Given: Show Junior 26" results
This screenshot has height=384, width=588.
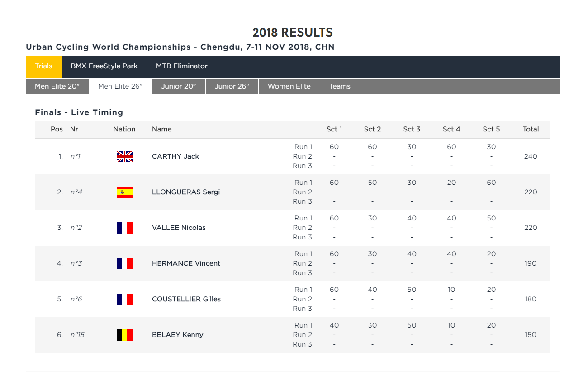Looking at the screenshot, I should [x=232, y=87].
